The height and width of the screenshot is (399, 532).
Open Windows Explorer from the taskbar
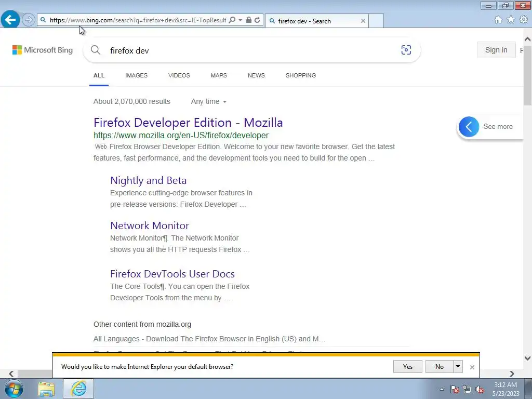[46, 389]
